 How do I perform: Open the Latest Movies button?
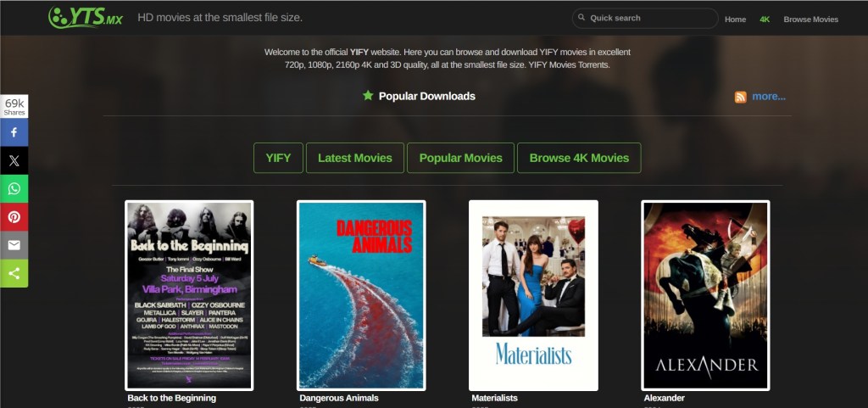354,158
